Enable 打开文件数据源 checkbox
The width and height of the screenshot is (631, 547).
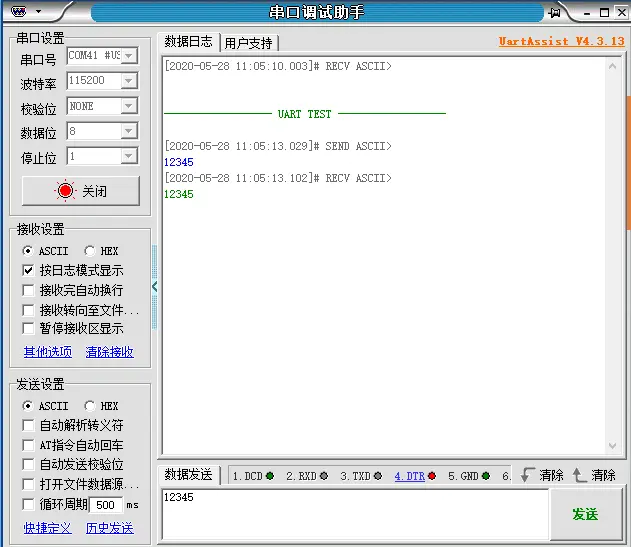[28, 484]
